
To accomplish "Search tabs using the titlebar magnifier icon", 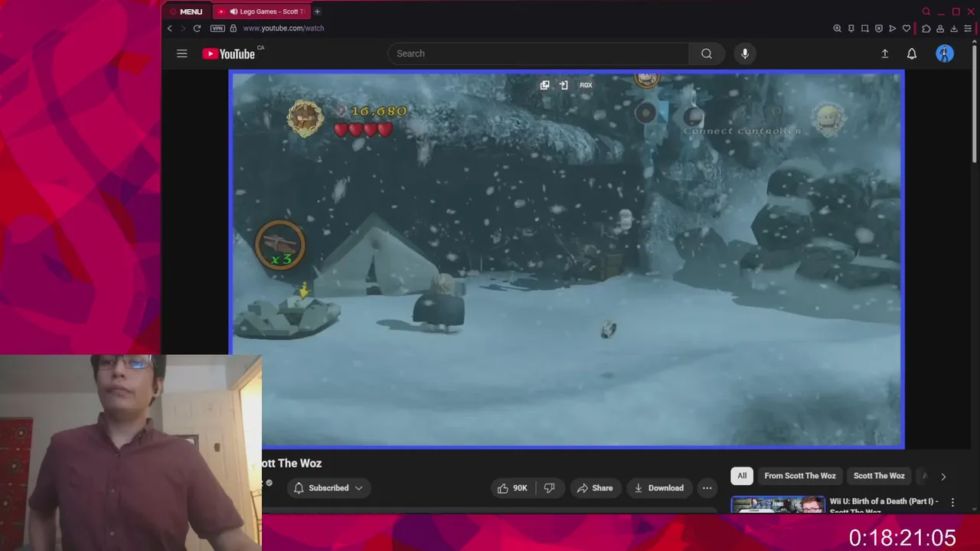I will (x=926, y=11).
